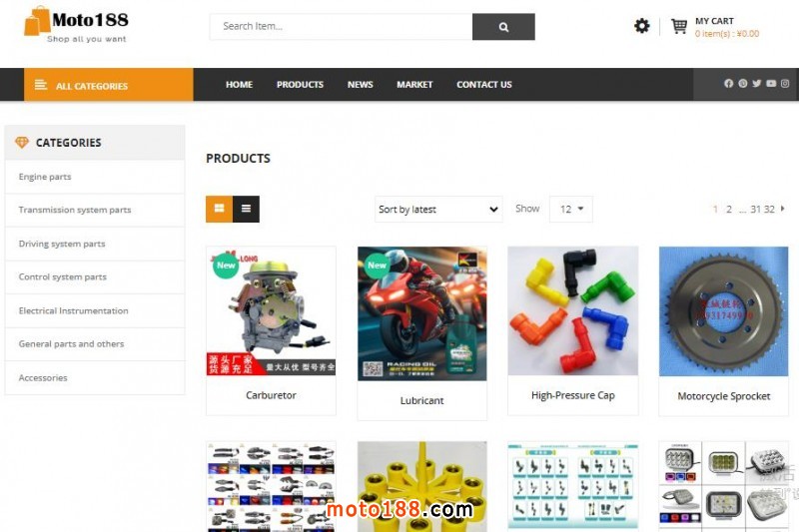
Task: Select Engine parts category link
Action: click(45, 177)
